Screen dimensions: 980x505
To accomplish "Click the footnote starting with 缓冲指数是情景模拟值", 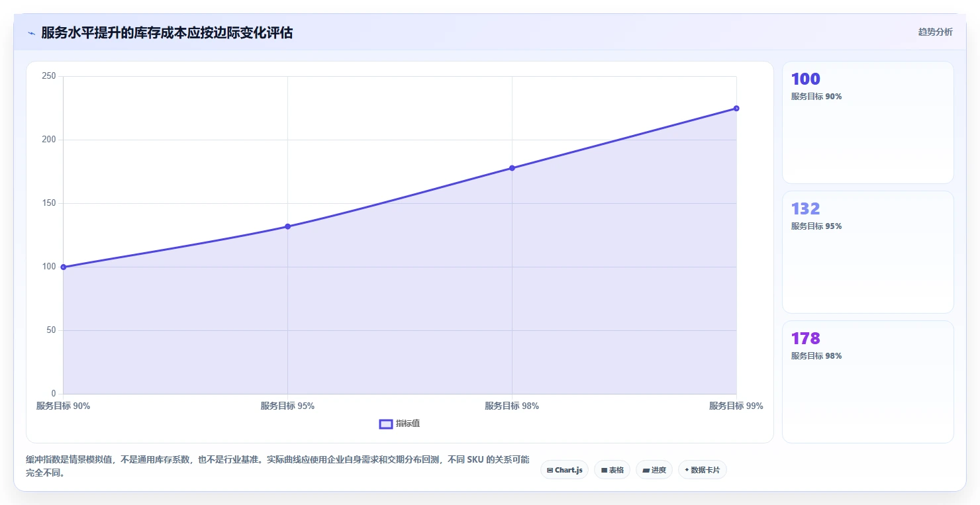I will pos(277,467).
